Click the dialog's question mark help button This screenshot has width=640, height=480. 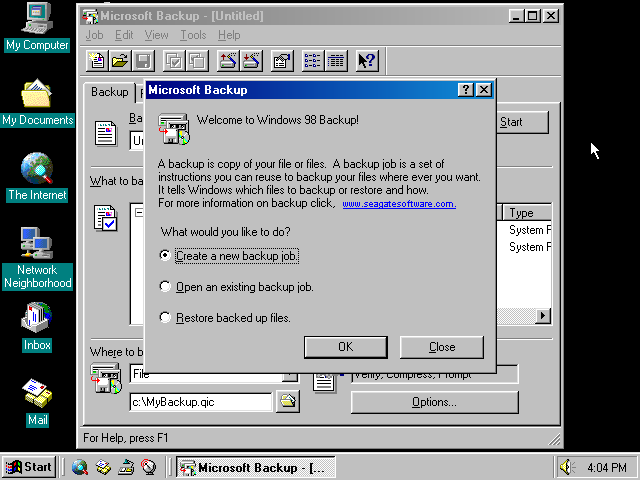[x=466, y=90]
